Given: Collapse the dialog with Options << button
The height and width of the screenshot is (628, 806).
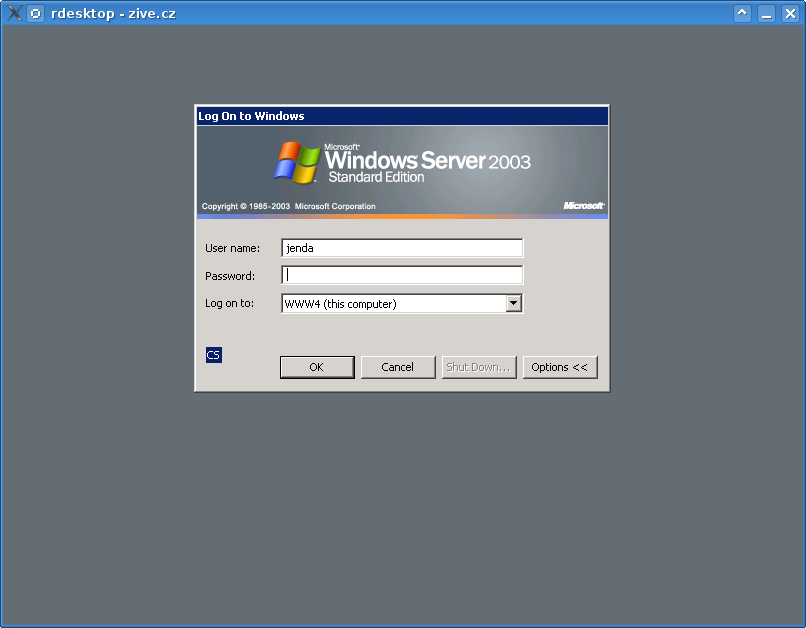Looking at the screenshot, I should tap(560, 367).
